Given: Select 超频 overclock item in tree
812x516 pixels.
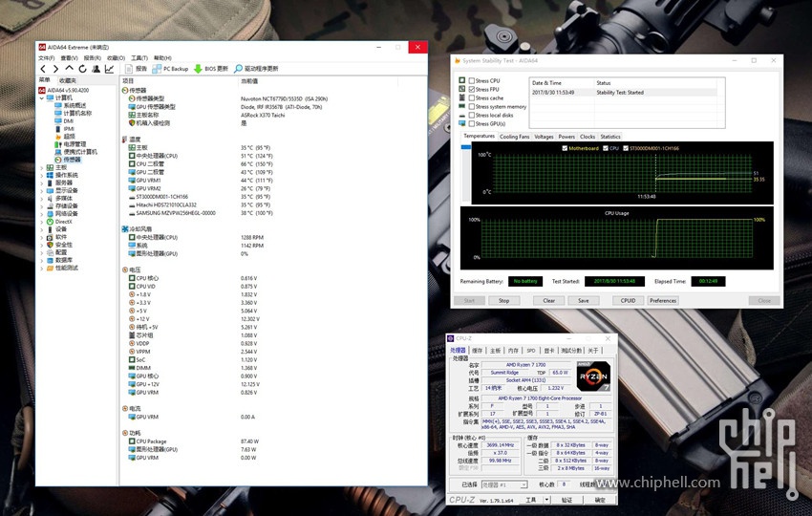Looking at the screenshot, I should pos(65,137).
